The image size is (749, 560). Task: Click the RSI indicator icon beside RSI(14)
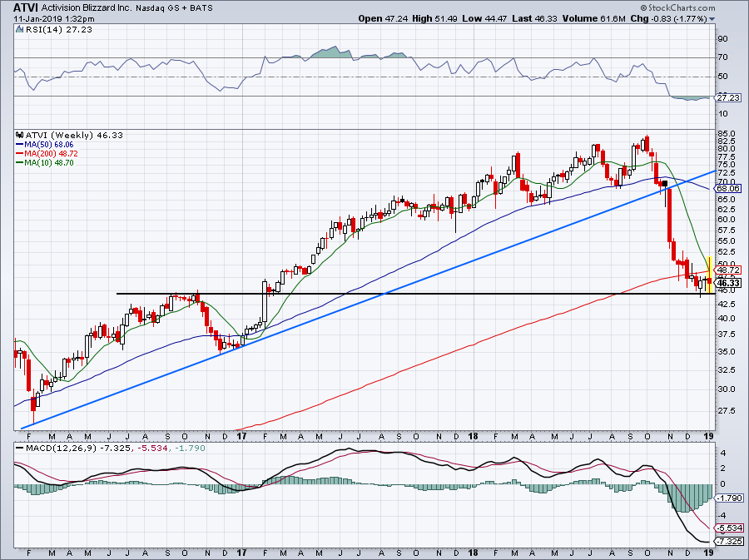19,30
